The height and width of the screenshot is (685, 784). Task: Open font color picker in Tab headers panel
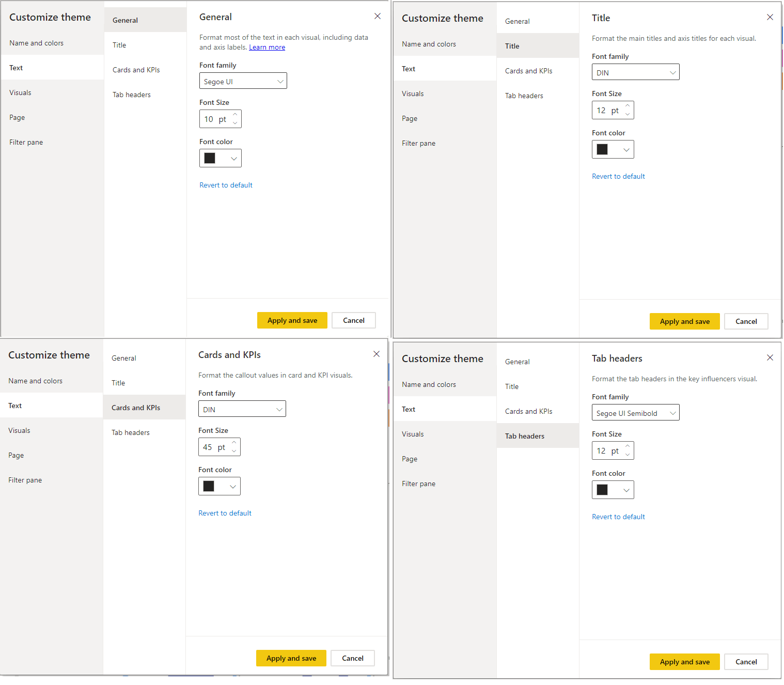(x=613, y=490)
